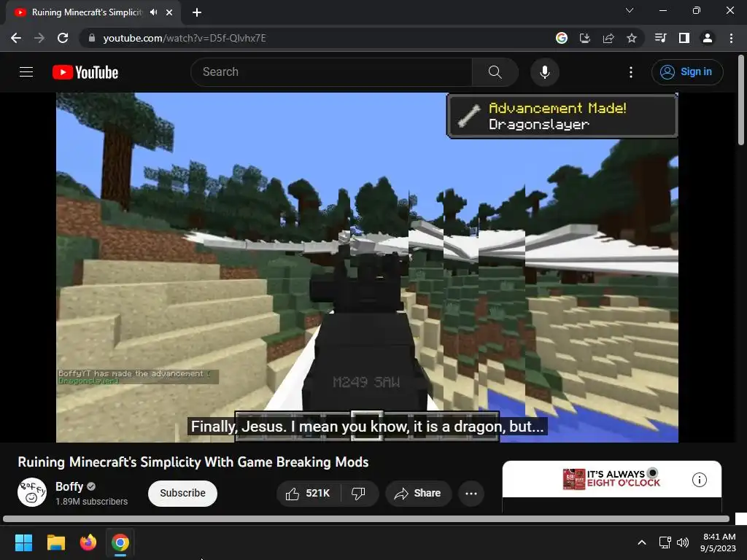Open the Boffy channel name link
The width and height of the screenshot is (747, 560).
[x=69, y=486]
